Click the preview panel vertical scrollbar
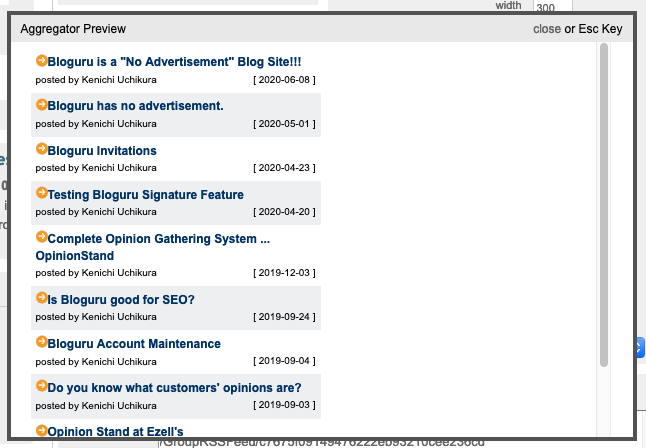646x448 pixels. 604,205
